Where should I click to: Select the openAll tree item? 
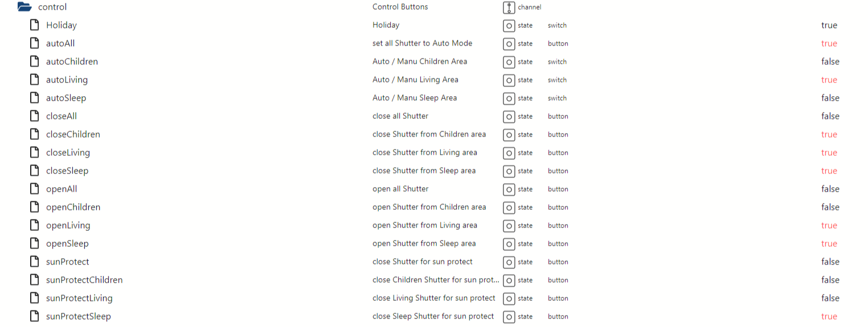point(62,189)
